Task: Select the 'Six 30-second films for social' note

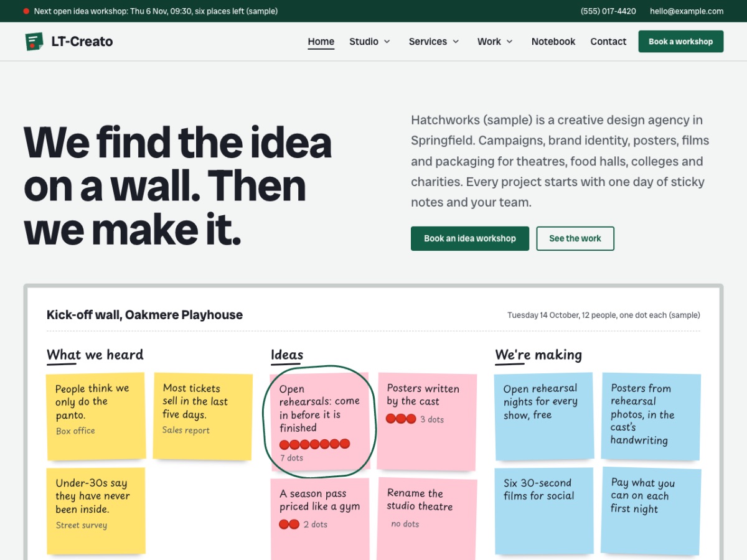Action: tap(544, 511)
